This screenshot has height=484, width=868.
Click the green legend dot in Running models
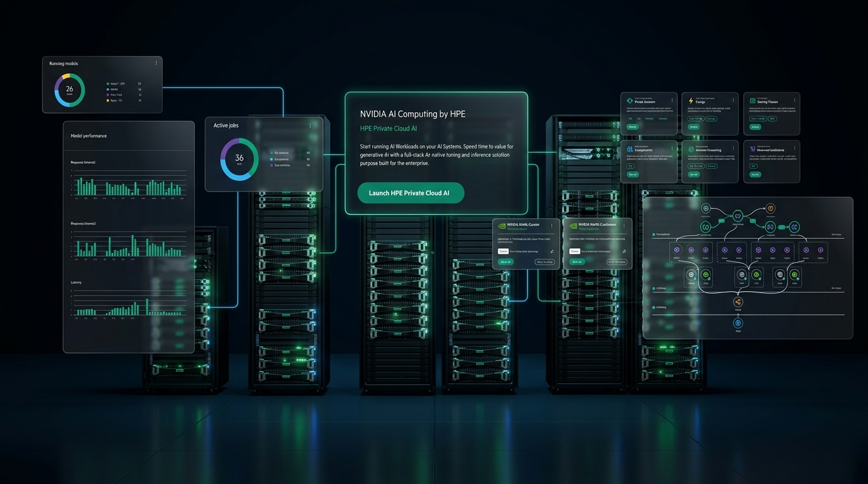108,83
